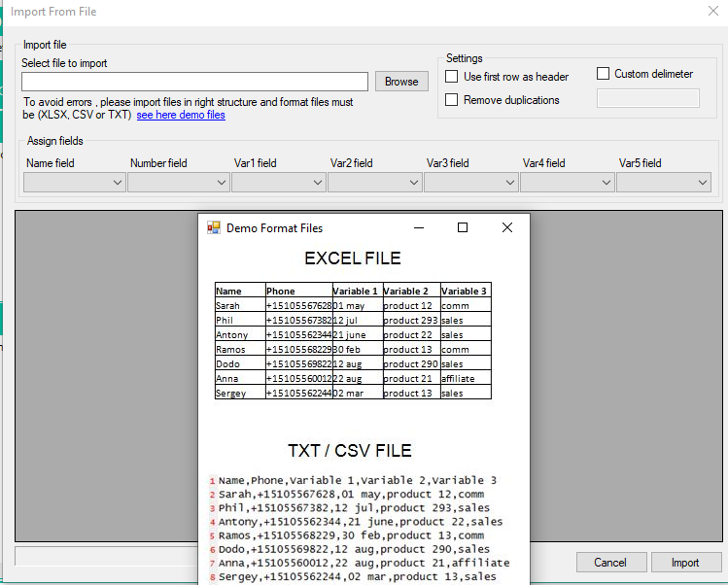
Task: Enable Use first row as header
Action: (452, 77)
